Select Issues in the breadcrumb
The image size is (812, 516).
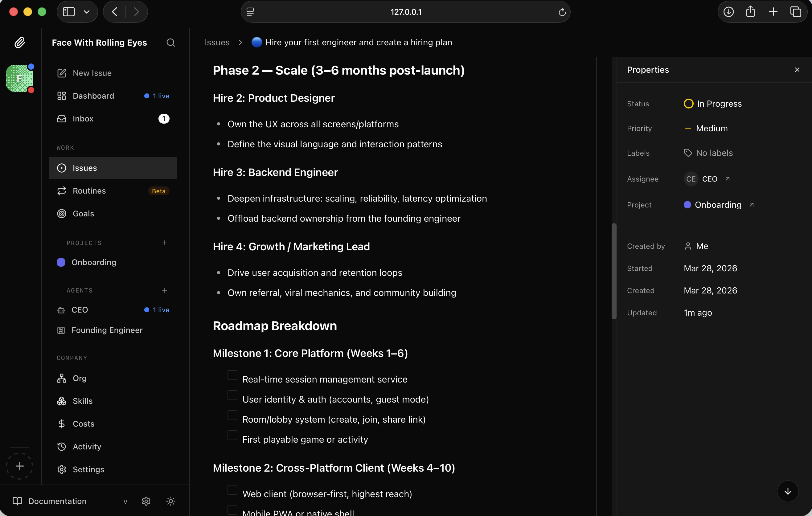pos(217,42)
